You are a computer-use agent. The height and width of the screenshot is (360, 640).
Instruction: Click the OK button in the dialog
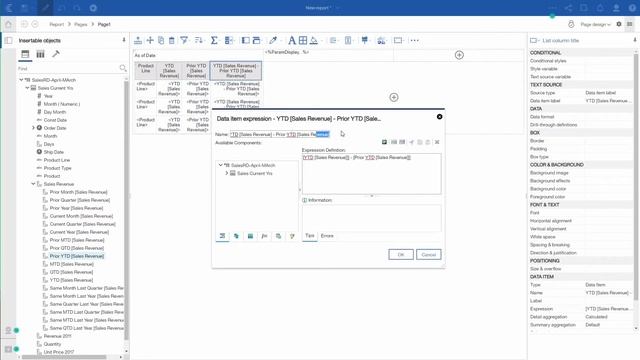pos(401,254)
